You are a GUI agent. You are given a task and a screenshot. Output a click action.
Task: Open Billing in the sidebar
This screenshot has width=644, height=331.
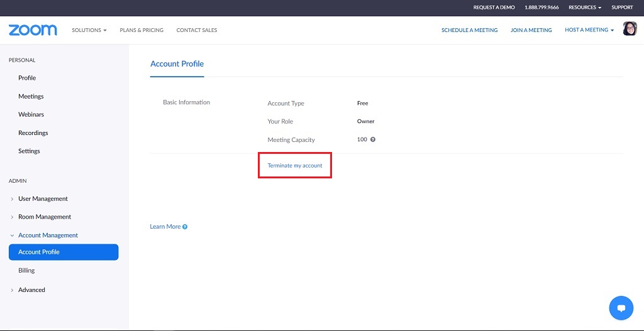pos(26,270)
